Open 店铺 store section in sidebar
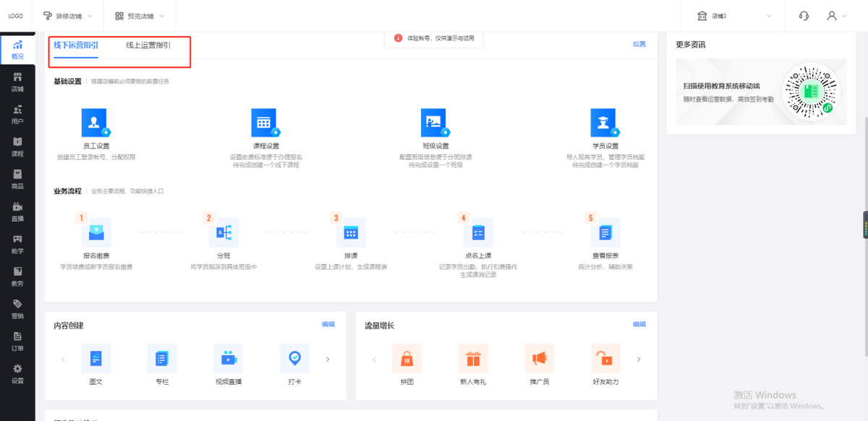 [x=17, y=82]
